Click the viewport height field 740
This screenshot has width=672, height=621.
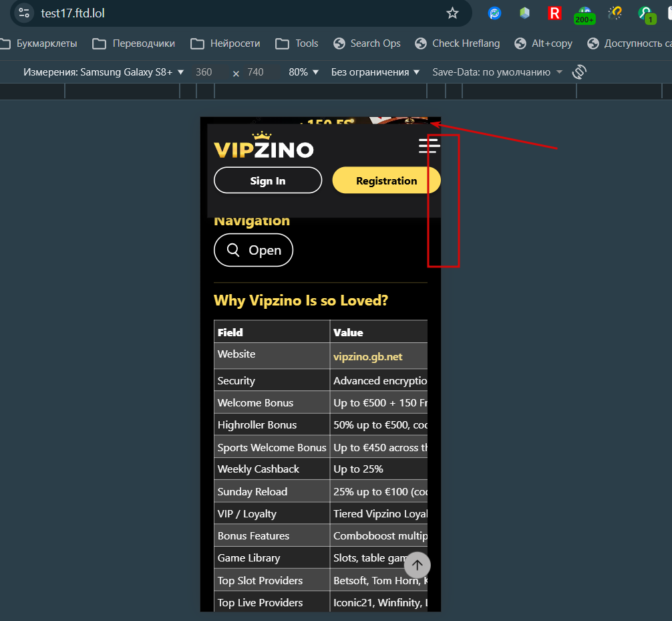(x=256, y=72)
